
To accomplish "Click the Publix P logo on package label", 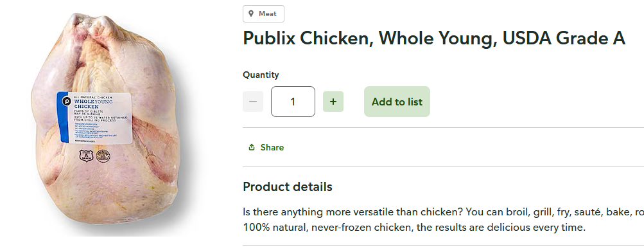I will pyautogui.click(x=64, y=101).
